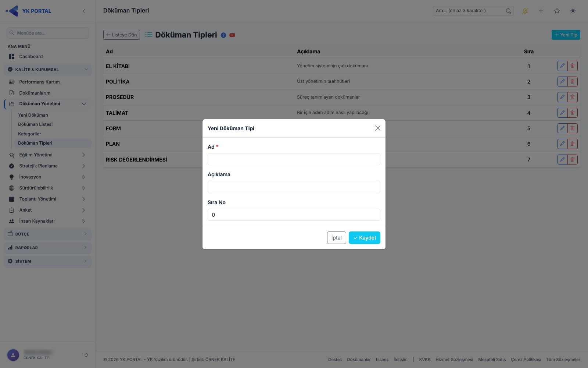Click the İptal button
Viewport: 588px width, 368px height.
pos(336,238)
